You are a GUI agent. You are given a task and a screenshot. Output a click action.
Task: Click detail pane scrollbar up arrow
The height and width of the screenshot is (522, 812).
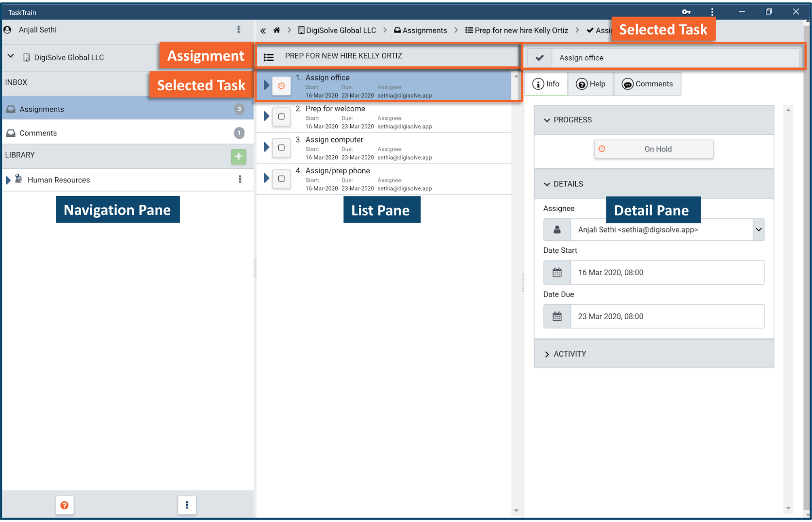(788, 110)
